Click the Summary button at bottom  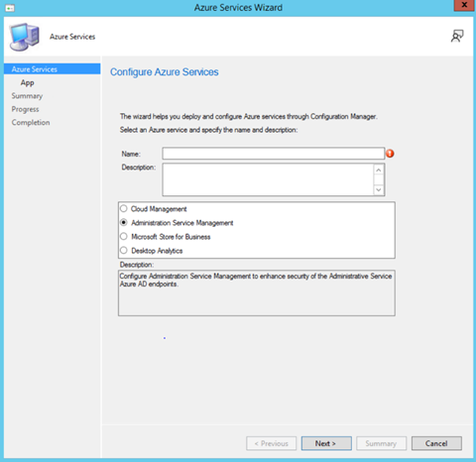click(x=381, y=443)
